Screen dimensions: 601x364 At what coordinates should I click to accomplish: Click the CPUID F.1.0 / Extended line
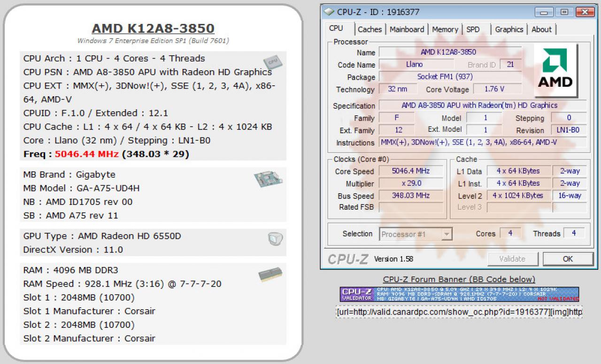(x=96, y=113)
